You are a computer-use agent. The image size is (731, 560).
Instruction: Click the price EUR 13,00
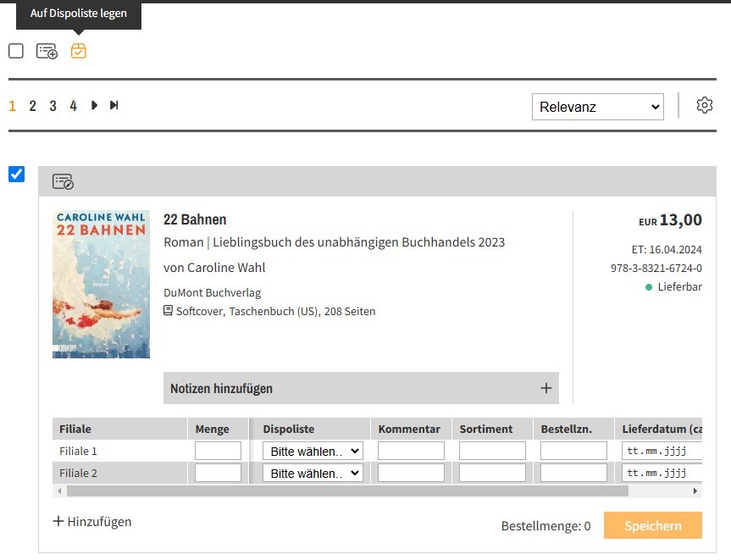pos(670,220)
